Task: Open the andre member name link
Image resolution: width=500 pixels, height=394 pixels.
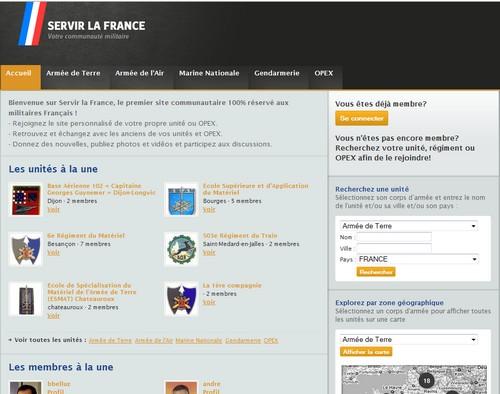Action: coord(212,384)
